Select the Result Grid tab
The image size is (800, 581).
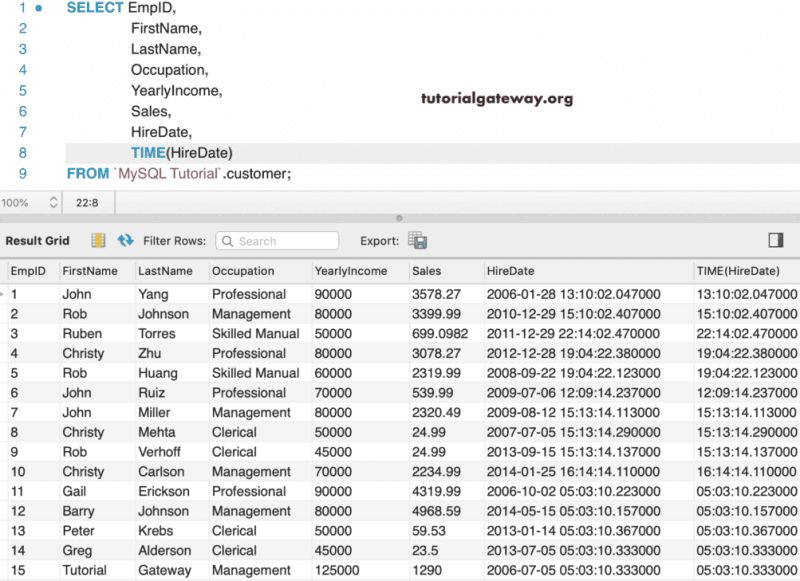coord(37,241)
